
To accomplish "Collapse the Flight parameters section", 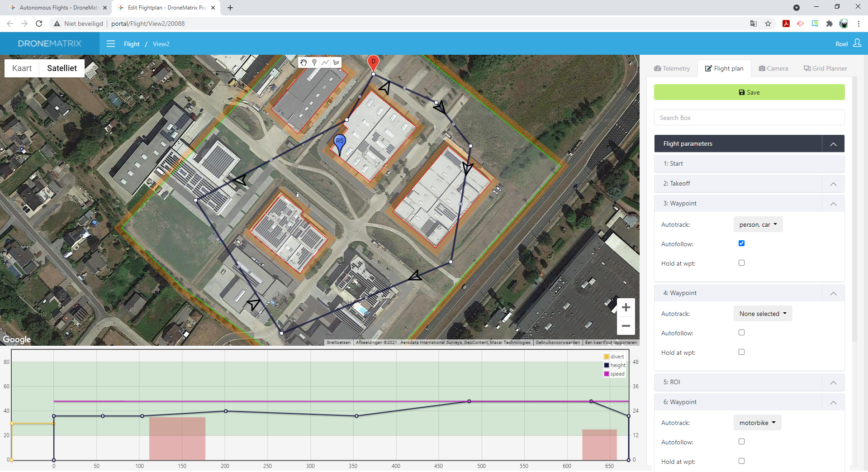I will (x=833, y=144).
